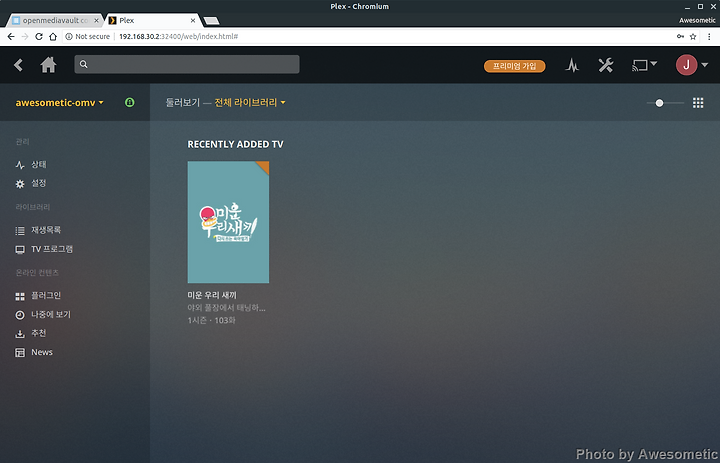Open the awesometic-omv server dropdown
Image resolution: width=720 pixels, height=463 pixels.
59,102
